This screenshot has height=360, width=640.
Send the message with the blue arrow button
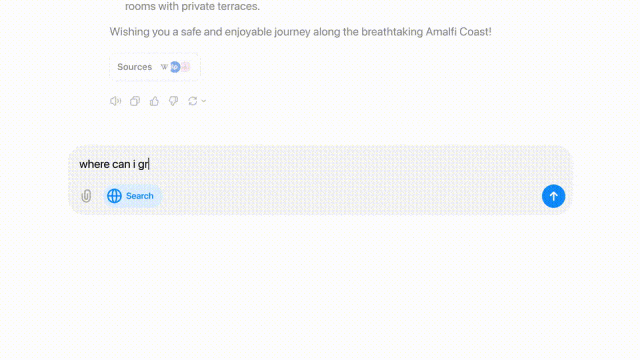pyautogui.click(x=553, y=196)
